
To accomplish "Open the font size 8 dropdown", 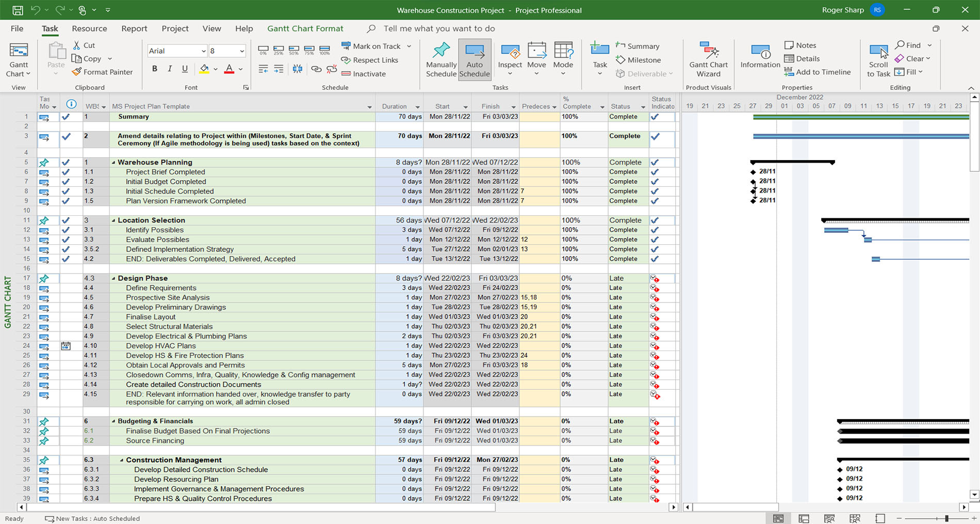I will 241,51.
